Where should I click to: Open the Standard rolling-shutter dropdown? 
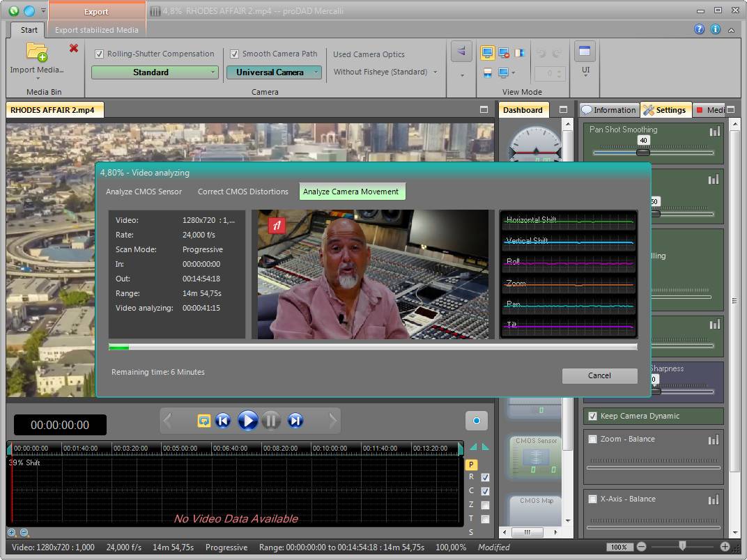155,72
